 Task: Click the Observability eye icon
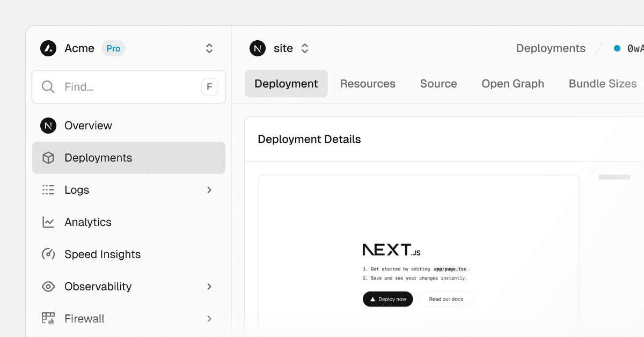pos(48,287)
